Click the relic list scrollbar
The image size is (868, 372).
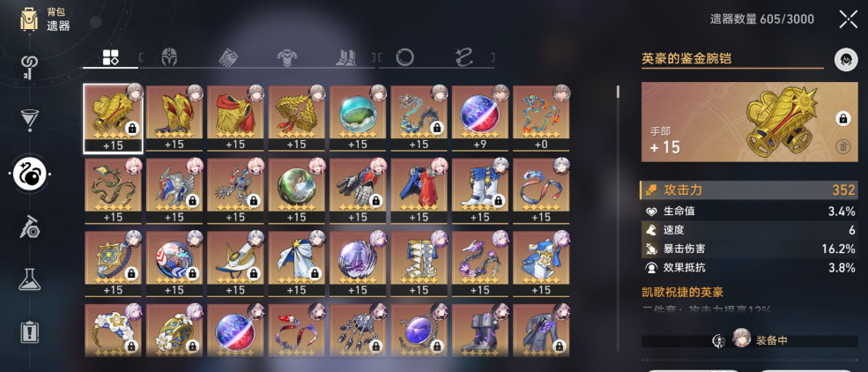pyautogui.click(x=619, y=100)
